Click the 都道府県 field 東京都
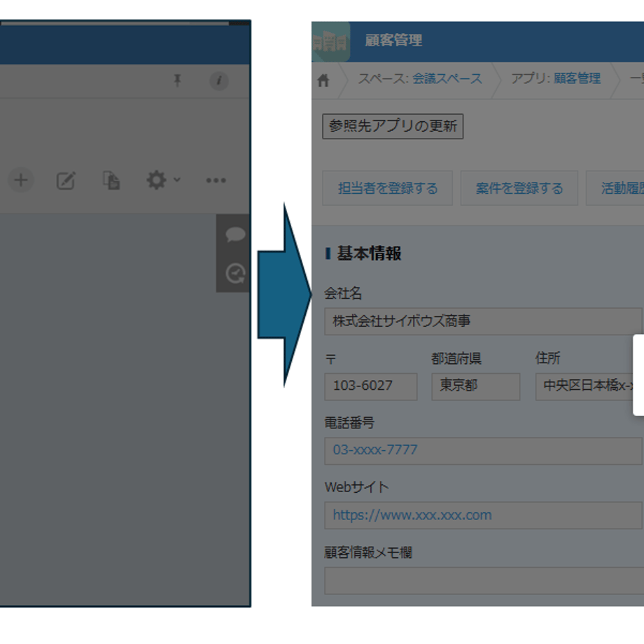Viewport: 644px width, 644px height. point(475,386)
